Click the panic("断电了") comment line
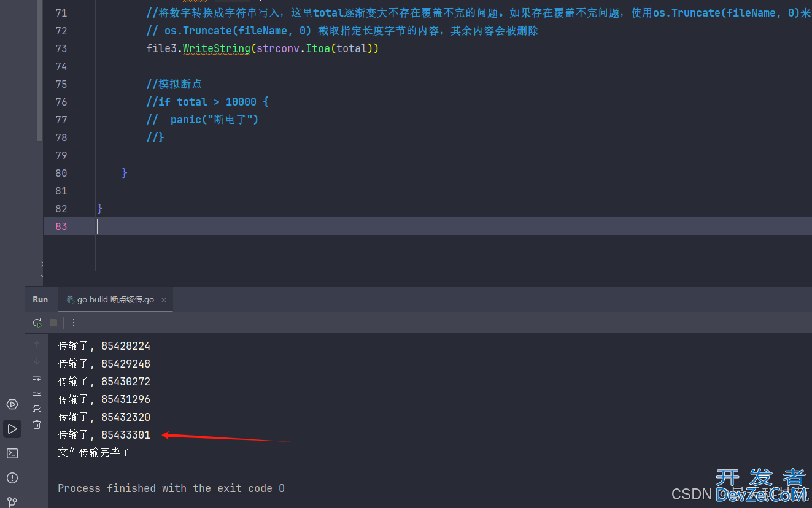 [203, 120]
